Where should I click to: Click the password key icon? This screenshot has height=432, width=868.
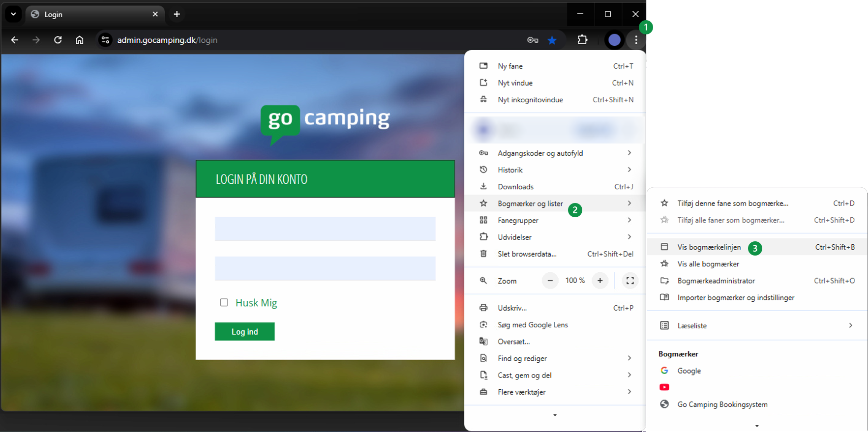click(533, 40)
